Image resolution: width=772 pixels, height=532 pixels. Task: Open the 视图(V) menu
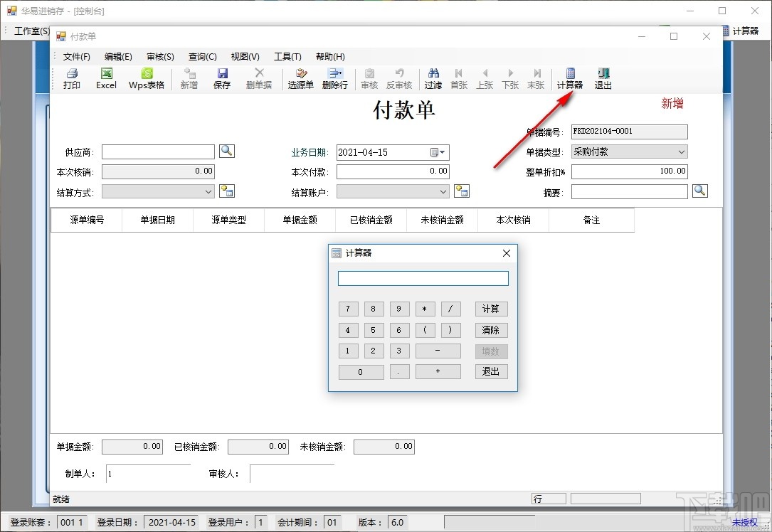(244, 56)
